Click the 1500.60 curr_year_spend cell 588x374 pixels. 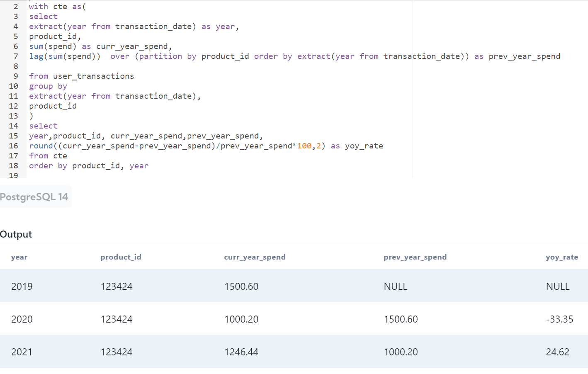(x=241, y=286)
